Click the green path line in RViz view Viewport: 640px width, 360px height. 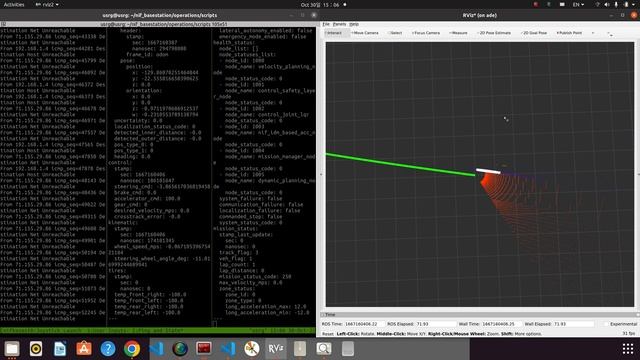click(x=400, y=165)
